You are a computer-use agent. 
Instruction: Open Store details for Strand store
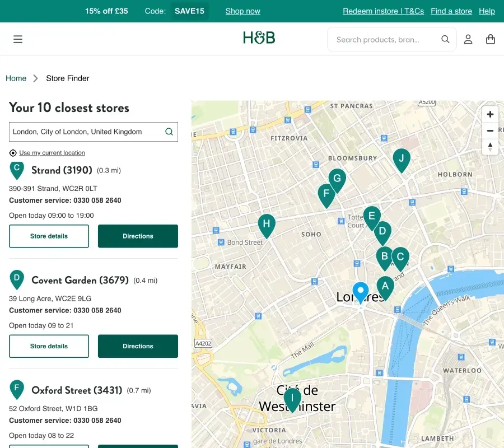(x=49, y=236)
